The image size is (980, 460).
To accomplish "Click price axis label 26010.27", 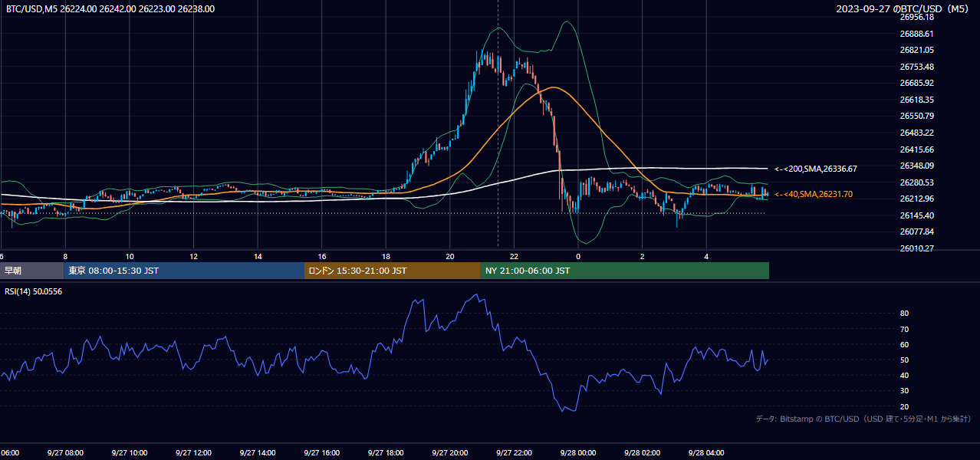I will pyautogui.click(x=916, y=248).
